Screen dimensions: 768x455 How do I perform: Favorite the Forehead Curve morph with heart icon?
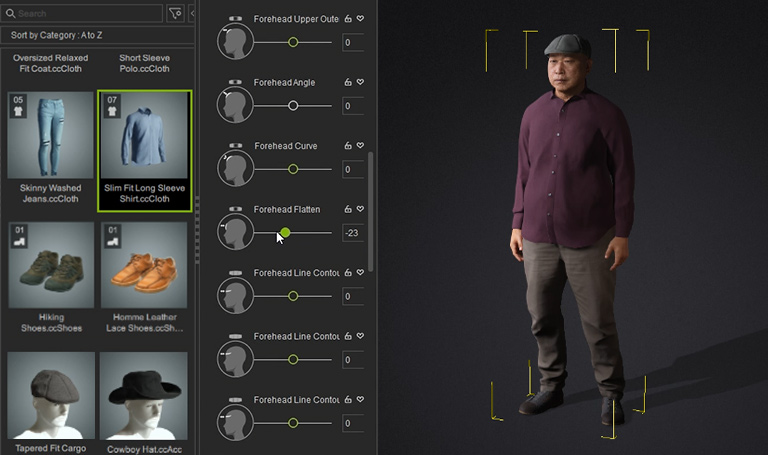coord(361,146)
